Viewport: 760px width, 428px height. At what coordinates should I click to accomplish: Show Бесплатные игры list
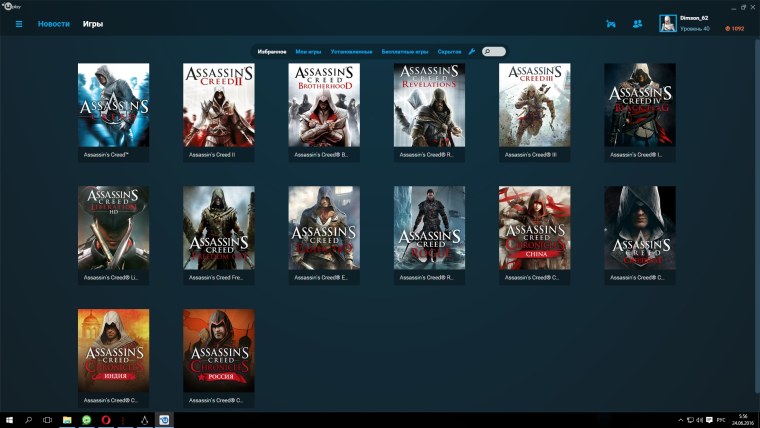(x=404, y=51)
